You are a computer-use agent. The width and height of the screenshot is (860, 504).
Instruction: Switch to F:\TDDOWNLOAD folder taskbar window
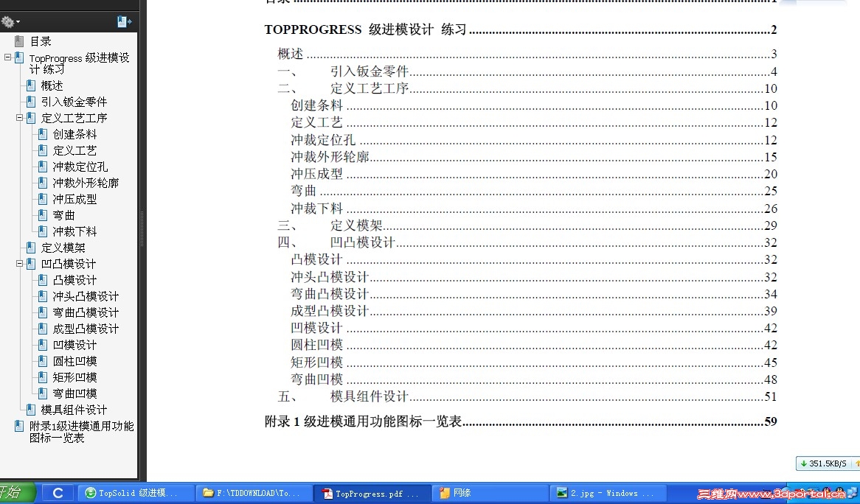[x=254, y=493]
